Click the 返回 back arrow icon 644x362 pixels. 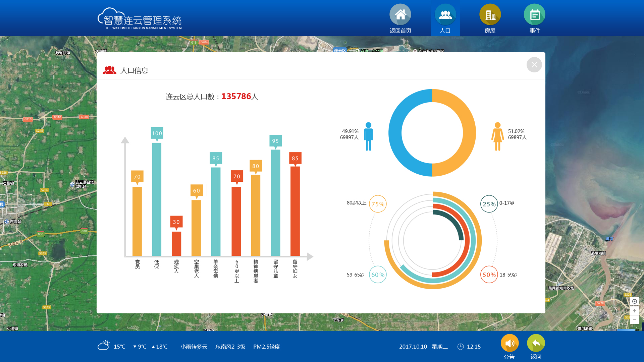pyautogui.click(x=536, y=343)
